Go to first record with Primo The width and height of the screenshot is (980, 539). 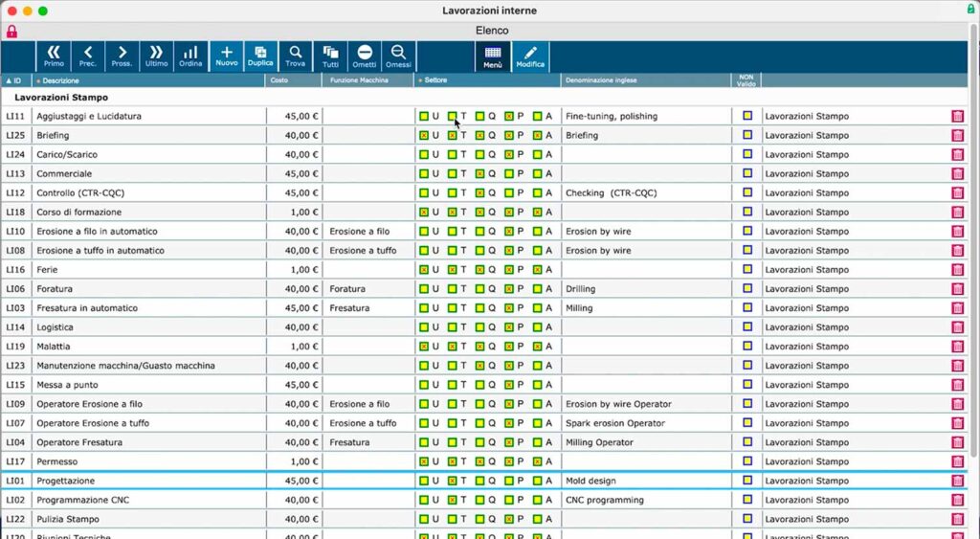tap(54, 56)
